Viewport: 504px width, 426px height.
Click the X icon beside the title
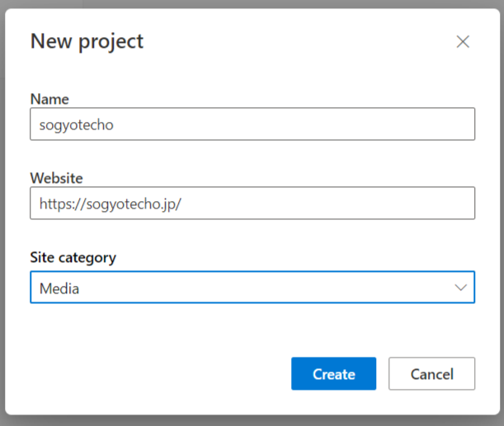pos(463,42)
